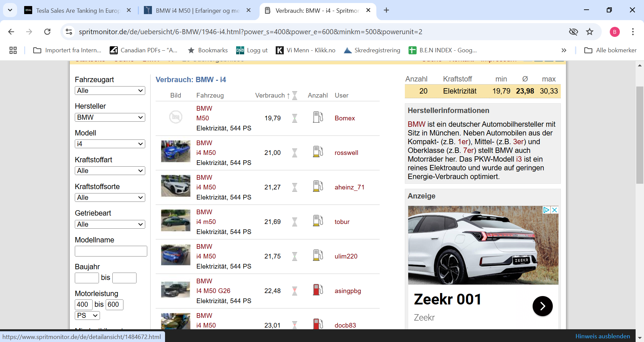Reload the page
The width and height of the screenshot is (644, 342).
tap(47, 32)
